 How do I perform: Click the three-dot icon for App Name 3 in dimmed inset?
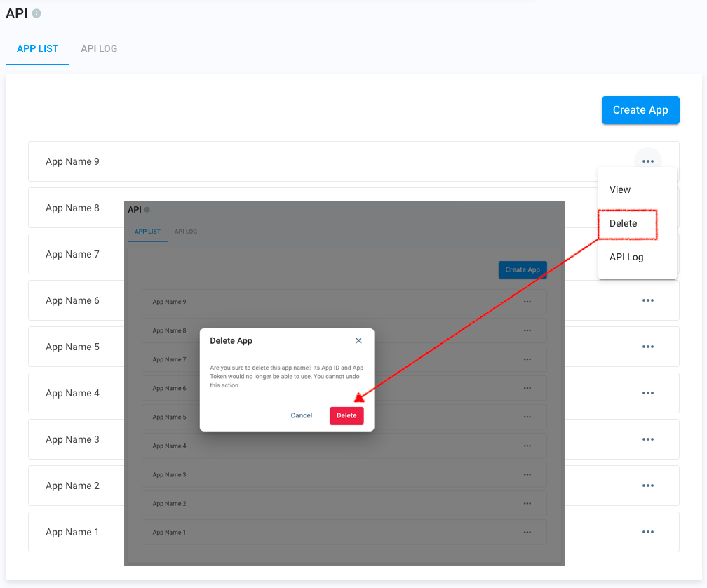click(527, 475)
